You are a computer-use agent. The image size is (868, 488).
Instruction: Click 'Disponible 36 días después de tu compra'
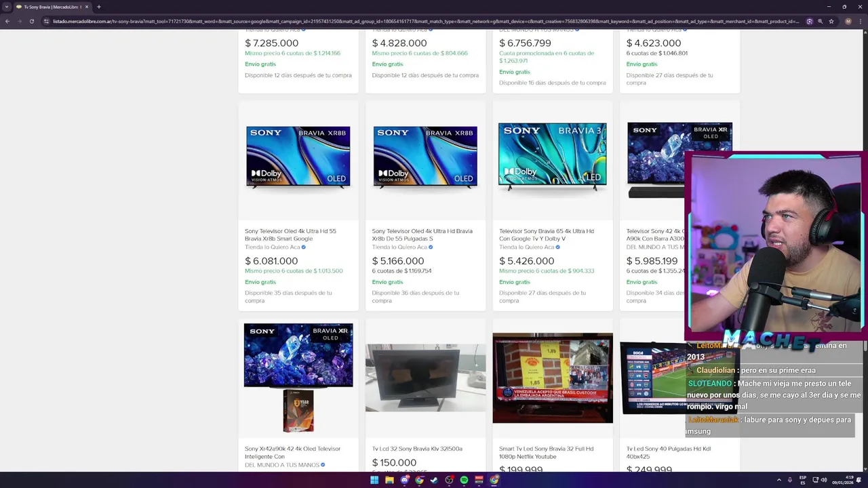pyautogui.click(x=416, y=297)
